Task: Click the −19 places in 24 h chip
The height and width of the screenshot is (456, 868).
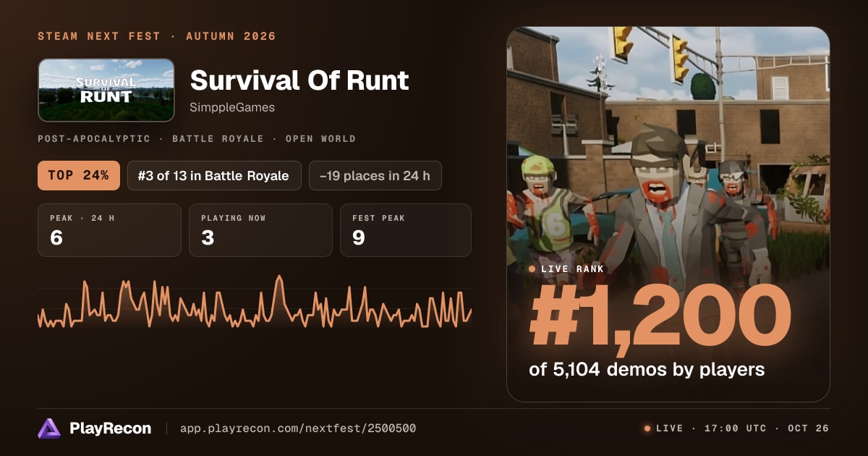Action: click(x=375, y=175)
